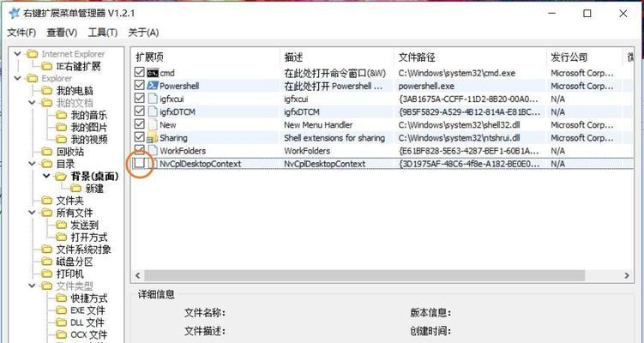Viewport: 644px width, 343px height.
Task: Collapse the 我的文档 tree node
Action: 32,103
